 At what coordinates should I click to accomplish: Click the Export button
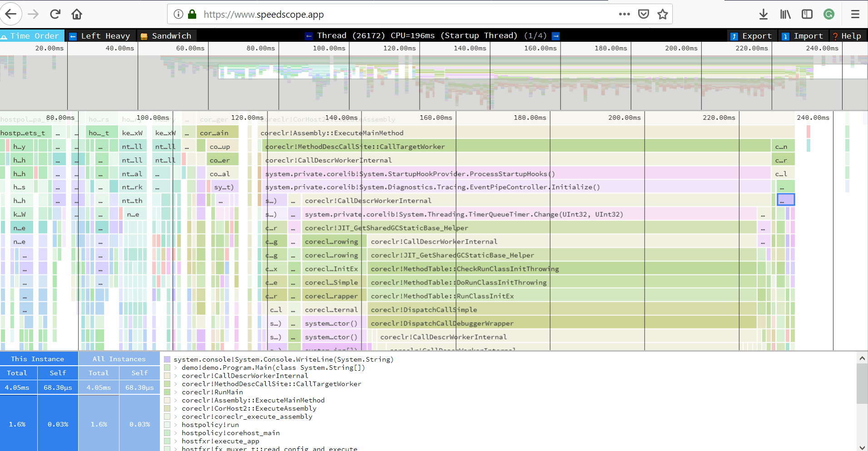coord(751,36)
